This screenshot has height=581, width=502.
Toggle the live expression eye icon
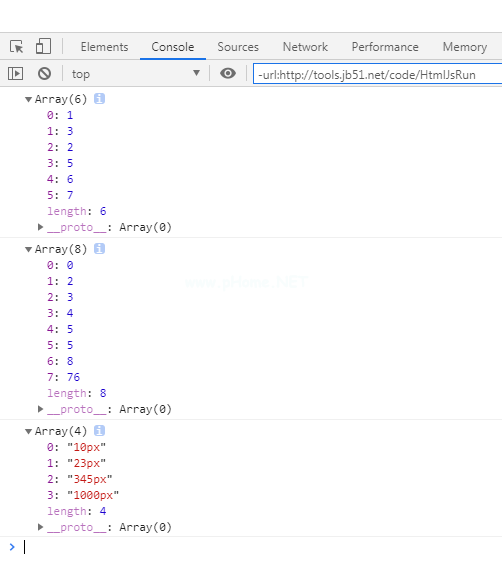point(228,73)
